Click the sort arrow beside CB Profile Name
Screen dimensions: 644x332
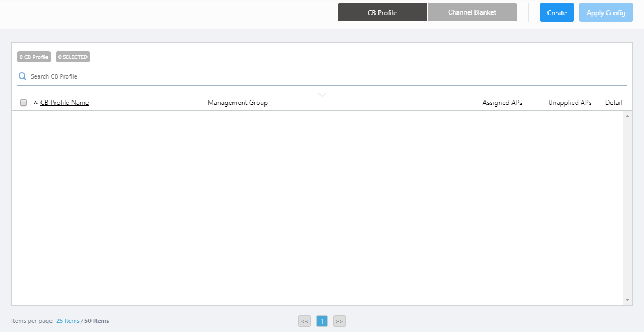tap(36, 103)
